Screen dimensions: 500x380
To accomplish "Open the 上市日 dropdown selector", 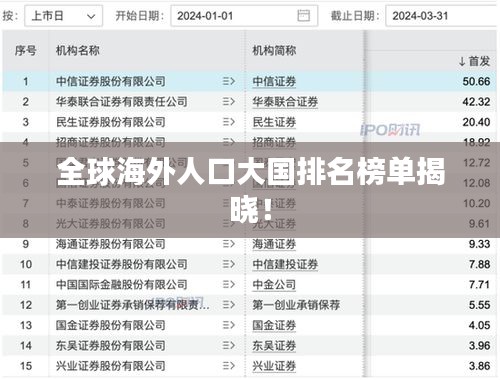I will pos(63,16).
